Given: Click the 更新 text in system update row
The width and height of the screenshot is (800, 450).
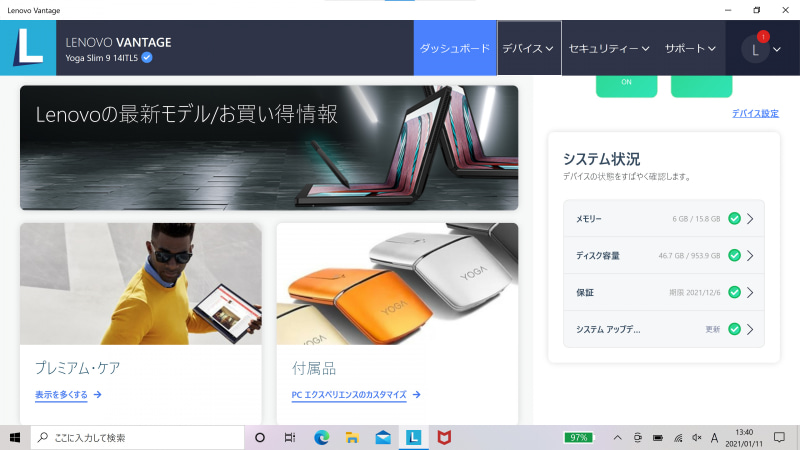Looking at the screenshot, I should [713, 330].
